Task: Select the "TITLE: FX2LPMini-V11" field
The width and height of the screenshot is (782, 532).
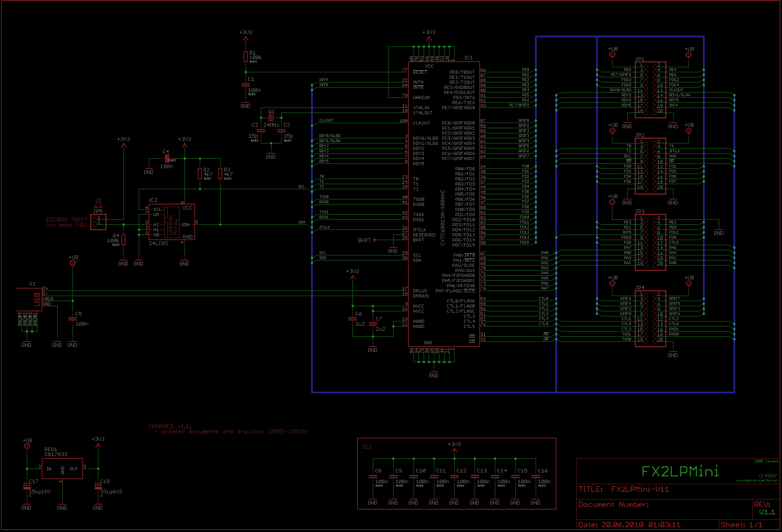Action: (624, 489)
